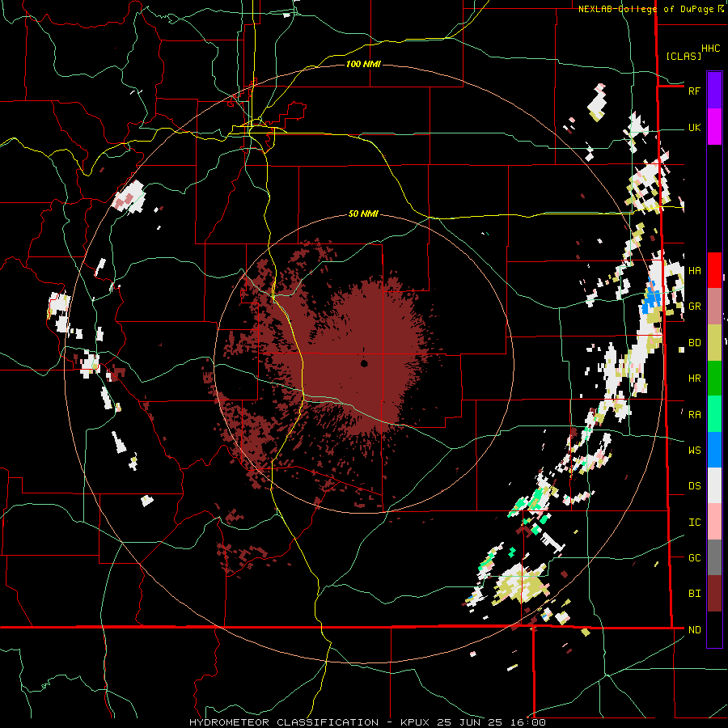
Task: Click the 'BD' legend label
Action: click(x=694, y=343)
